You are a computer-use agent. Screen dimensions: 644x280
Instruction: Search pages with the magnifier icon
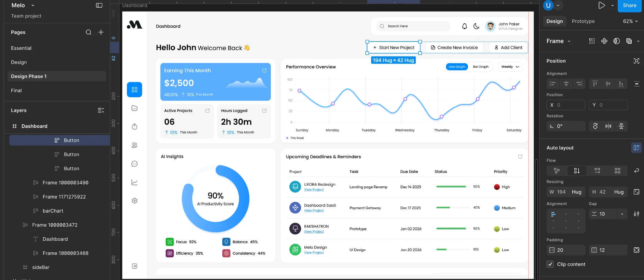pyautogui.click(x=89, y=32)
